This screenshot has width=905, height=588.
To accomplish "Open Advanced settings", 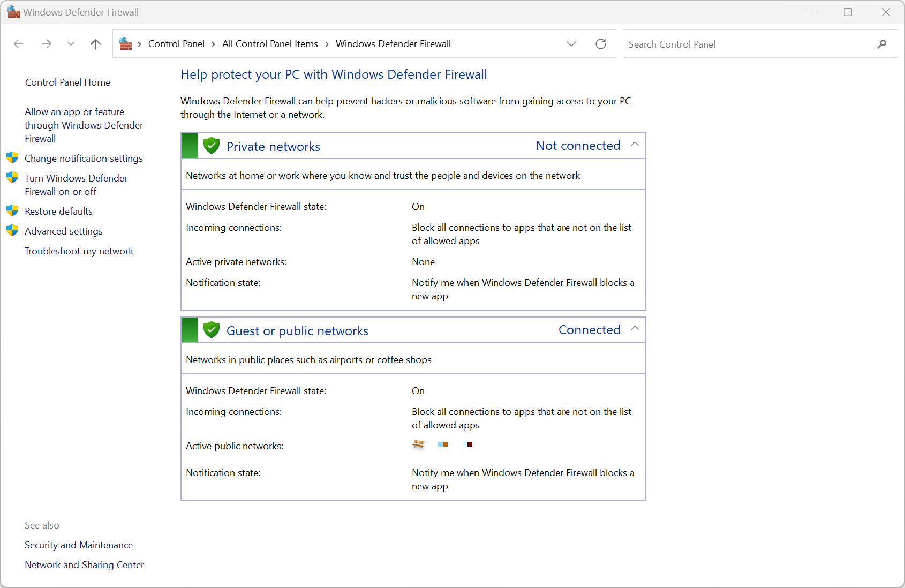I will [64, 231].
